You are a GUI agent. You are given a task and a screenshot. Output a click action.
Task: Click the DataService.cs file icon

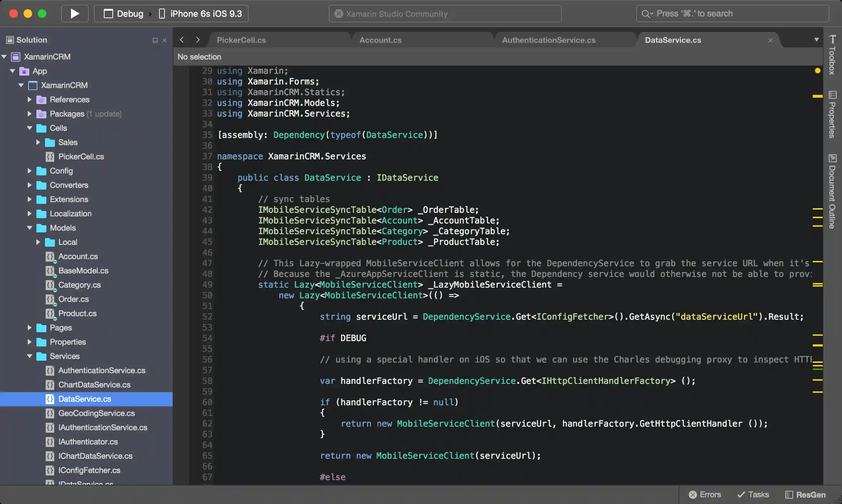(50, 399)
